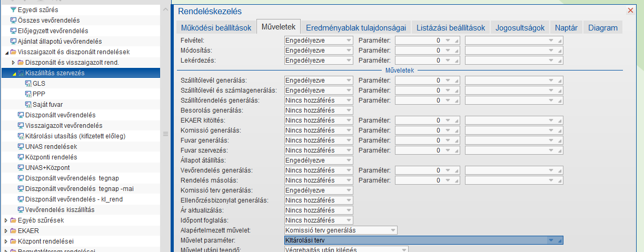Click the UNAS rendelések monitor icon
The image size is (644, 252).
tap(21, 146)
